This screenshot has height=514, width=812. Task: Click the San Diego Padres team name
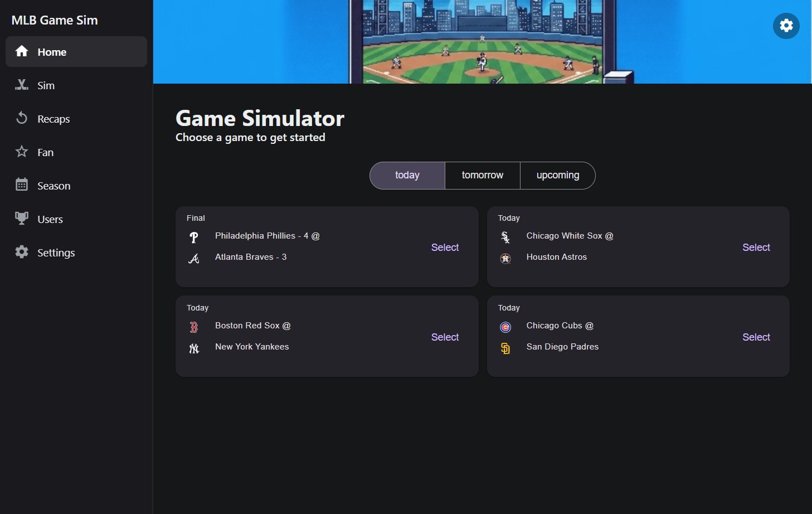pyautogui.click(x=562, y=347)
